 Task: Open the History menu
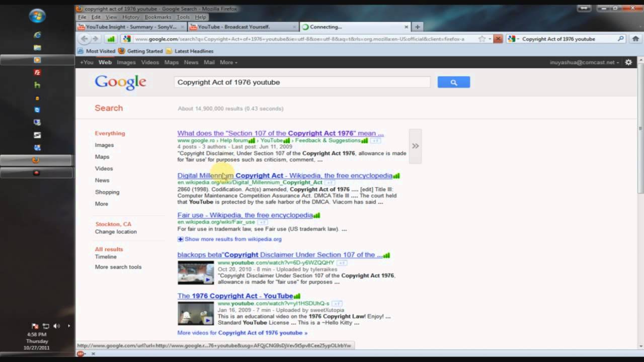coord(131,17)
